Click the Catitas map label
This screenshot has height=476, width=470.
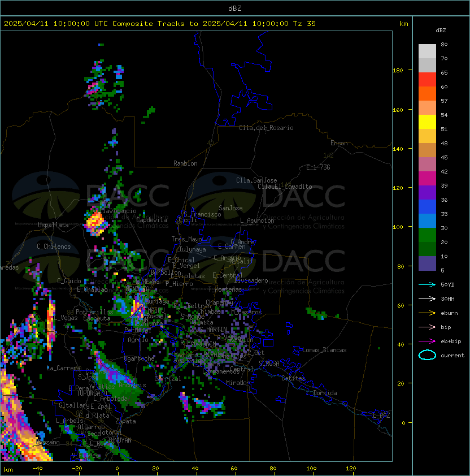coord(293,378)
